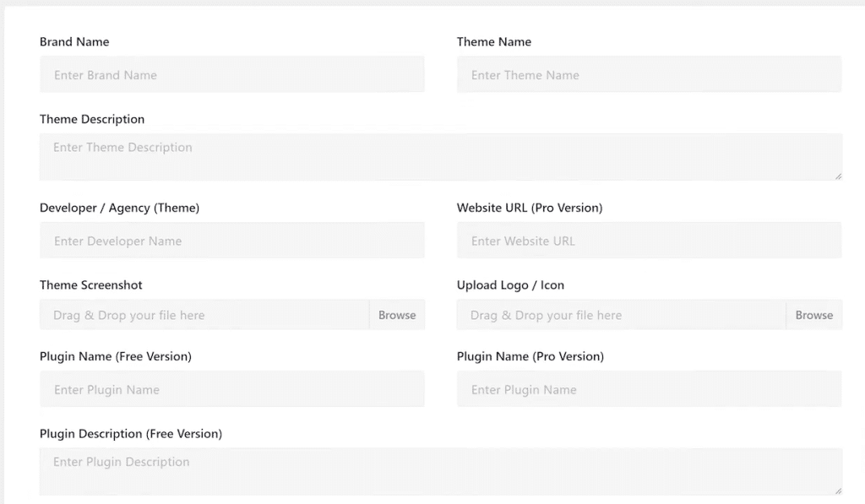The height and width of the screenshot is (504, 865).
Task: Focus the Plugin Name (Pro Version) field
Action: (x=649, y=389)
